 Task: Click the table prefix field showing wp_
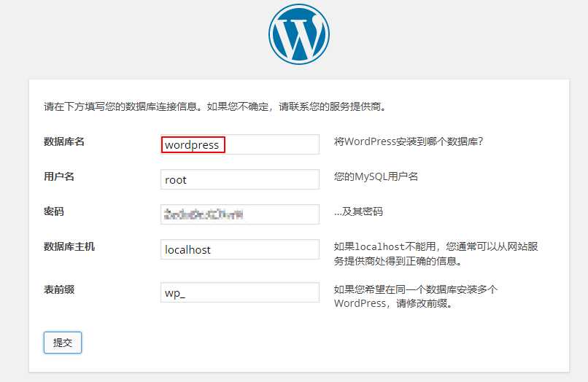(240, 292)
